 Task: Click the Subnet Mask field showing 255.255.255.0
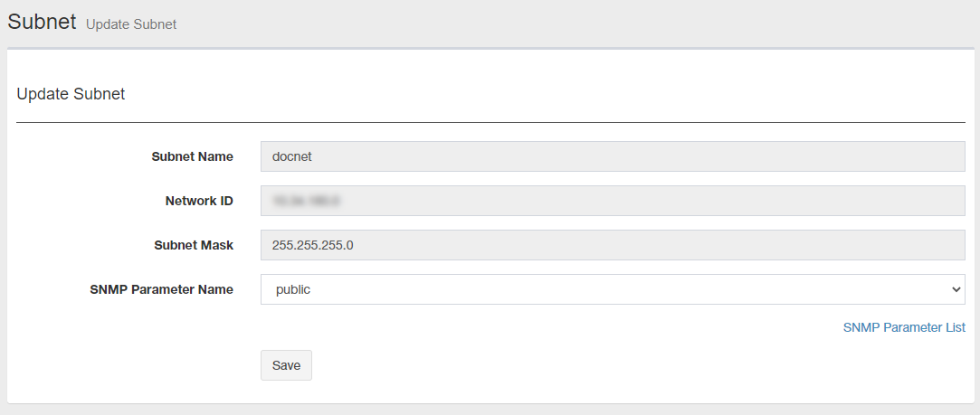tap(613, 245)
